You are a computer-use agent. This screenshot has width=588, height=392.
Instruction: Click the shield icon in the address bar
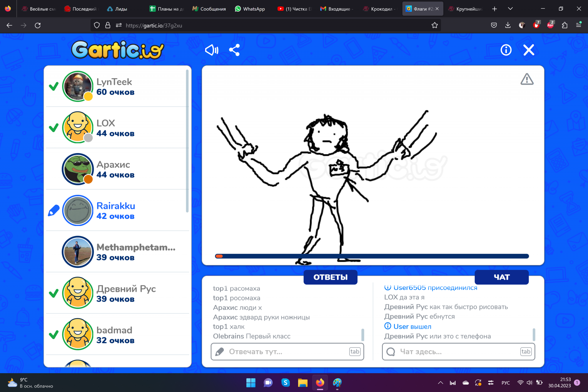point(96,25)
